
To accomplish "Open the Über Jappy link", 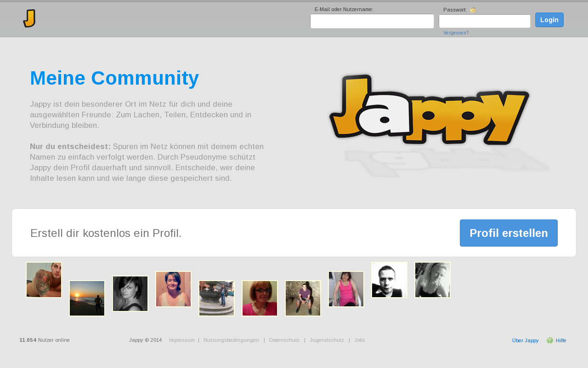I will (525, 340).
